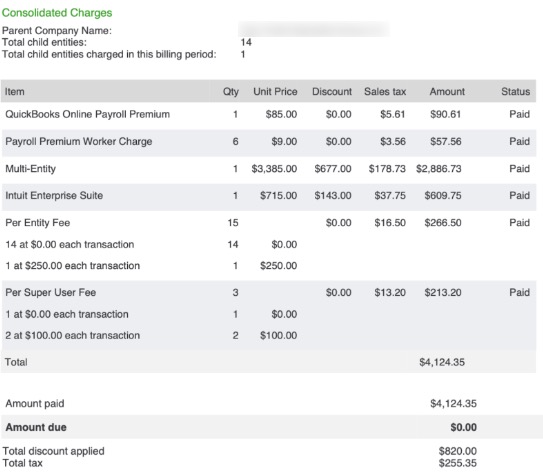This screenshot has width=543, height=475.
Task: Select the $255.35 total tax value
Action: coord(458,463)
